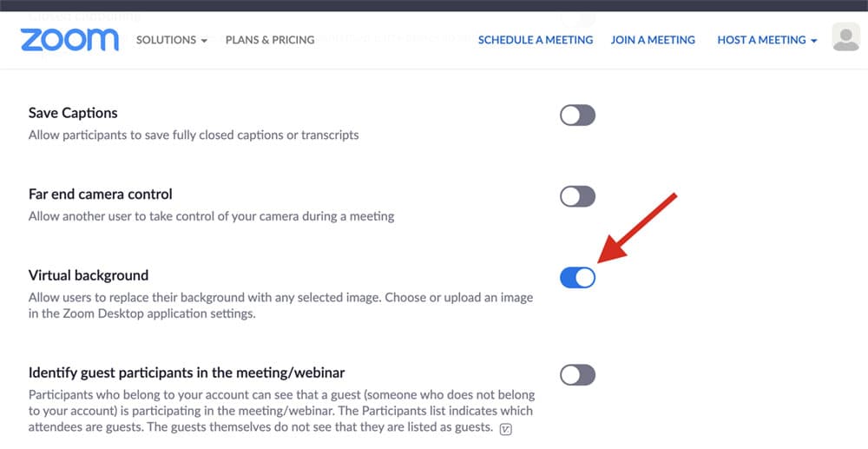Click the small version info icon after guest description
The width and height of the screenshot is (868, 449).
pos(505,428)
